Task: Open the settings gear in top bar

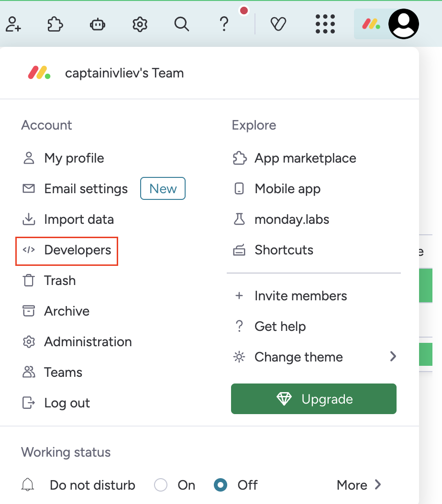Action: 140,24
